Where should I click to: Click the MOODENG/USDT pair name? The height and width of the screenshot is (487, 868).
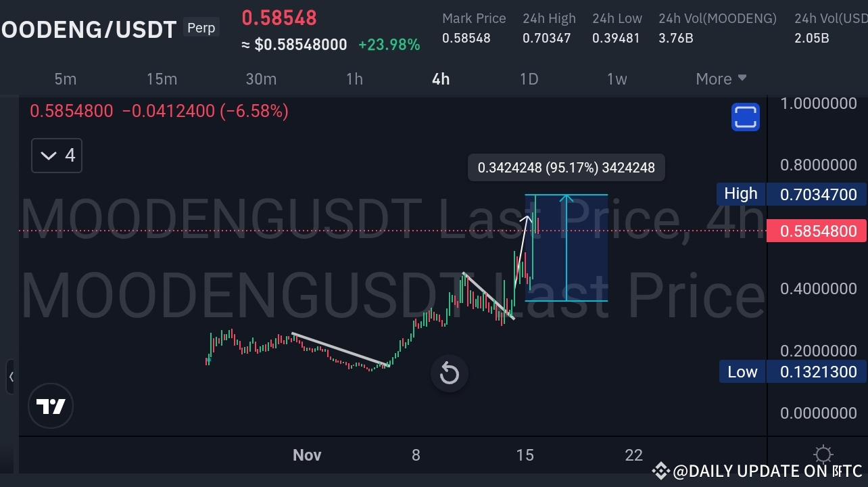point(88,29)
